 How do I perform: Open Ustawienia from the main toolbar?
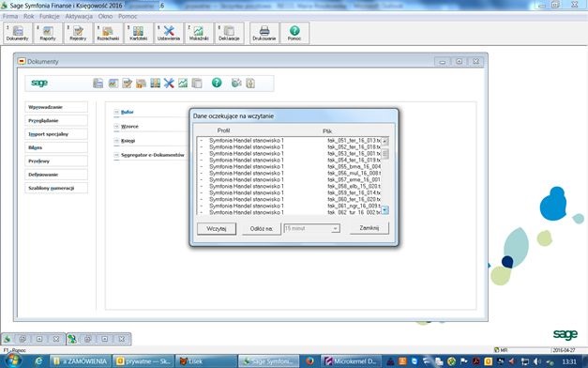point(169,33)
